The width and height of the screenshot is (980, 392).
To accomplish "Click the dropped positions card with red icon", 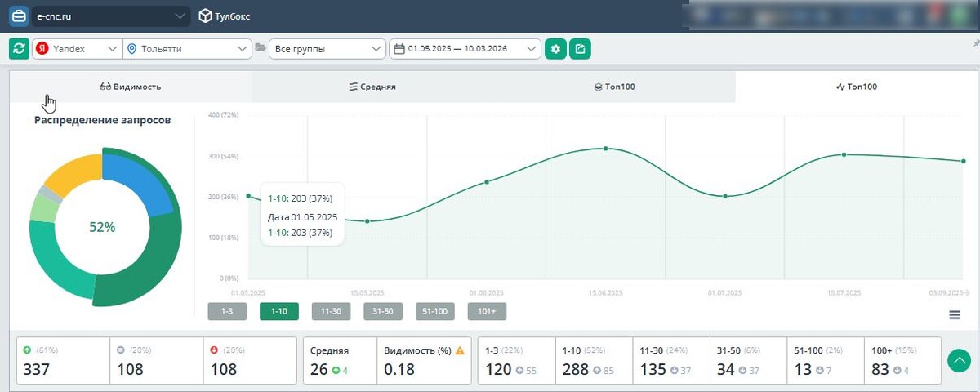I will tap(250, 360).
